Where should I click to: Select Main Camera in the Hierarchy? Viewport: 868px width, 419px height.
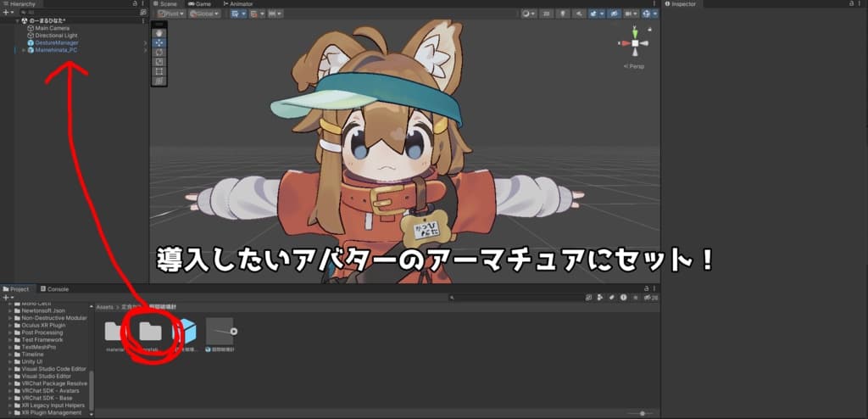pyautogui.click(x=53, y=28)
